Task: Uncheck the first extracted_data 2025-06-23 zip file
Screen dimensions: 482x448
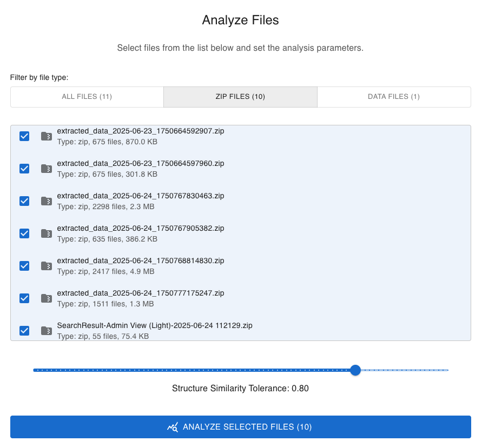Action: (24, 136)
